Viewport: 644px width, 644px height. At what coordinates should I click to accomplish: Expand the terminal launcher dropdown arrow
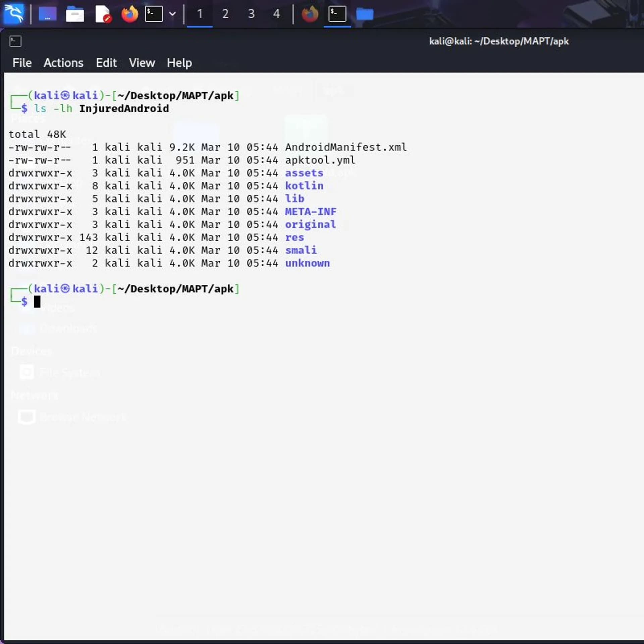[172, 14]
